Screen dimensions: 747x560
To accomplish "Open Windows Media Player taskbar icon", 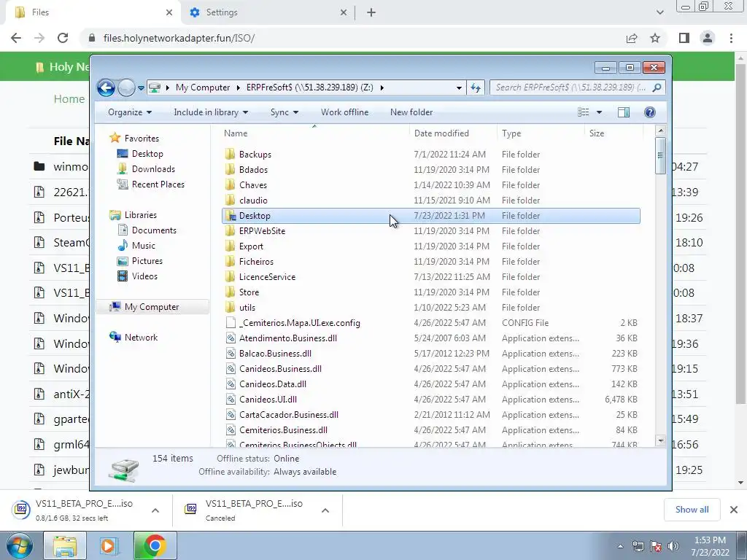I will pos(109,545).
